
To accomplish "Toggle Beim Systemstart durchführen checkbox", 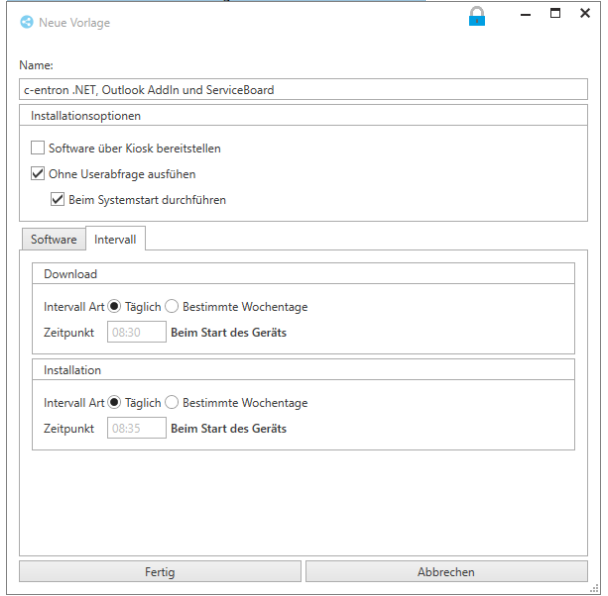I will [x=57, y=199].
